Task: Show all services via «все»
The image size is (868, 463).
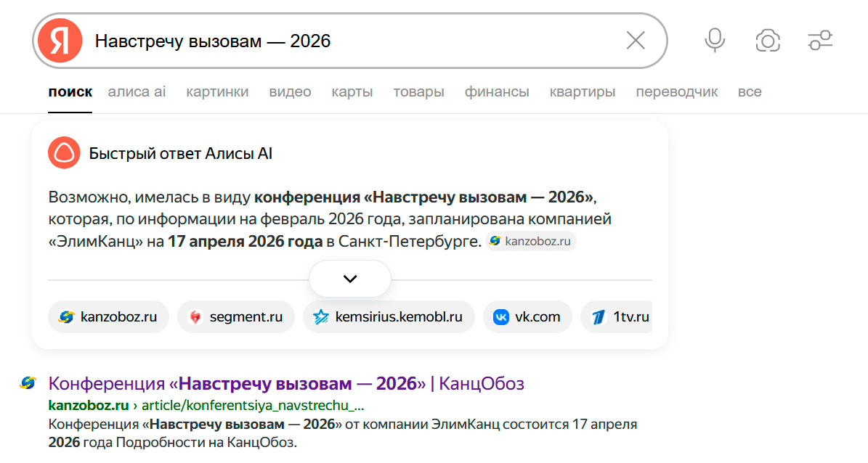Action: coord(750,92)
